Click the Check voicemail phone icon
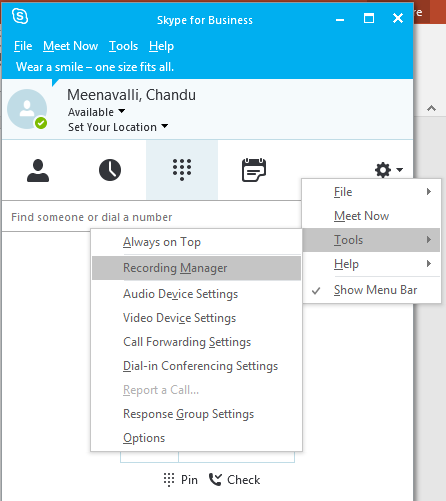 point(215,480)
